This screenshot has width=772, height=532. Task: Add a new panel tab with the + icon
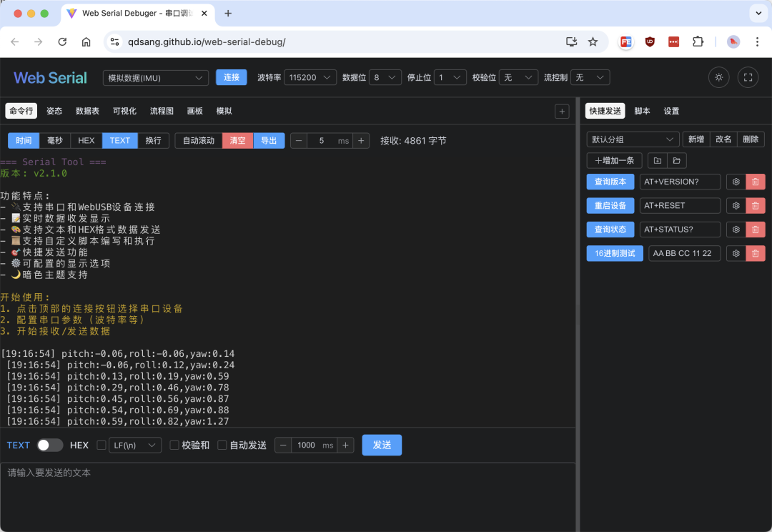562,111
